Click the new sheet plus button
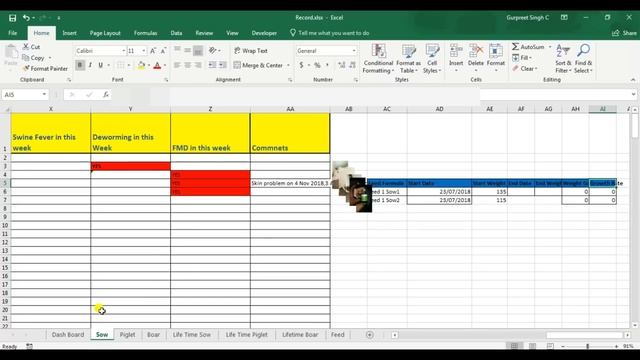Viewport: 640px width, 360px height. (370, 335)
